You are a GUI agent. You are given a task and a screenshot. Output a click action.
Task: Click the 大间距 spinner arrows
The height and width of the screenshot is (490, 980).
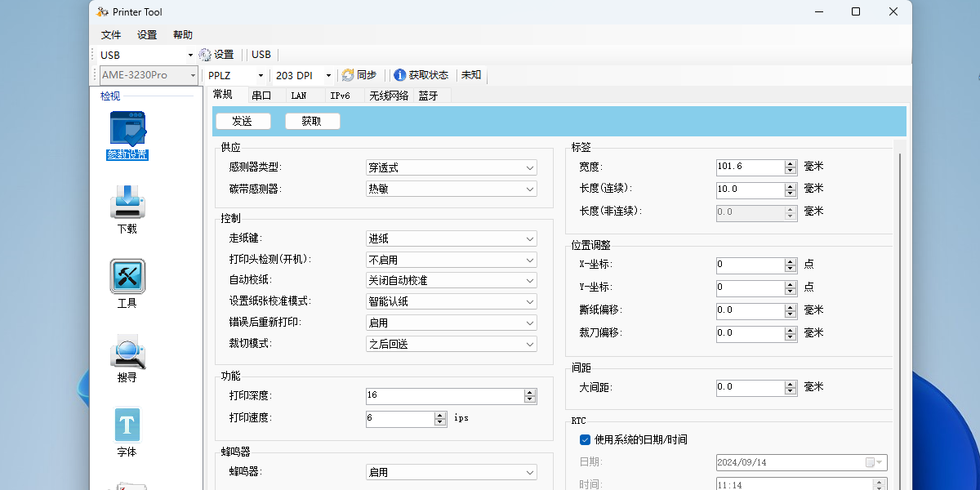[x=791, y=387]
